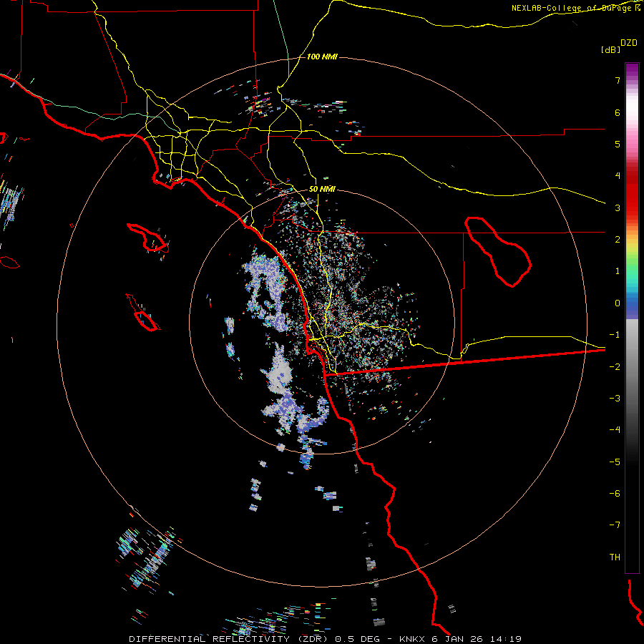Viewport: 644px width, 644px height.
Task: Click the 2 value on the color scale
Action: (618, 240)
